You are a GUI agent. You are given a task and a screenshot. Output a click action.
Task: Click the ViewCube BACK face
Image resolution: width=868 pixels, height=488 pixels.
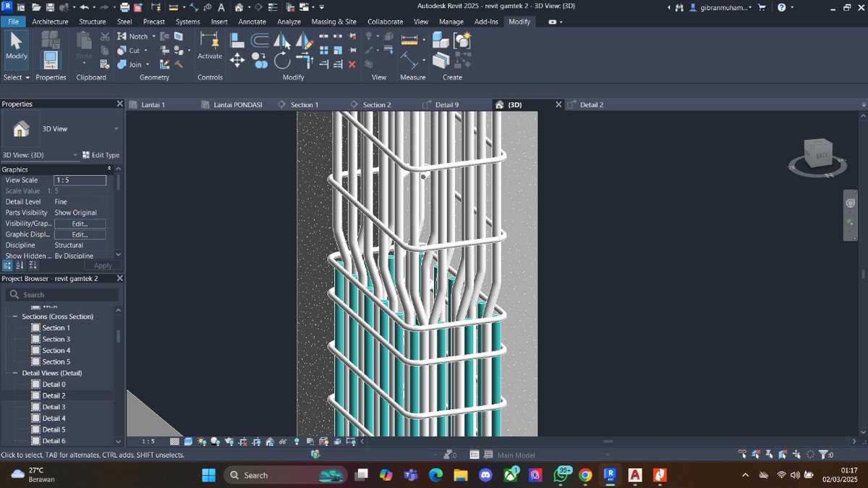coord(822,156)
